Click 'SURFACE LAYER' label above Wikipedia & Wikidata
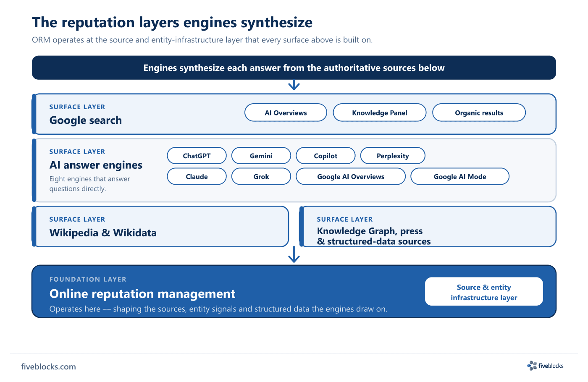This screenshot has width=588, height=382. pyautogui.click(x=77, y=219)
